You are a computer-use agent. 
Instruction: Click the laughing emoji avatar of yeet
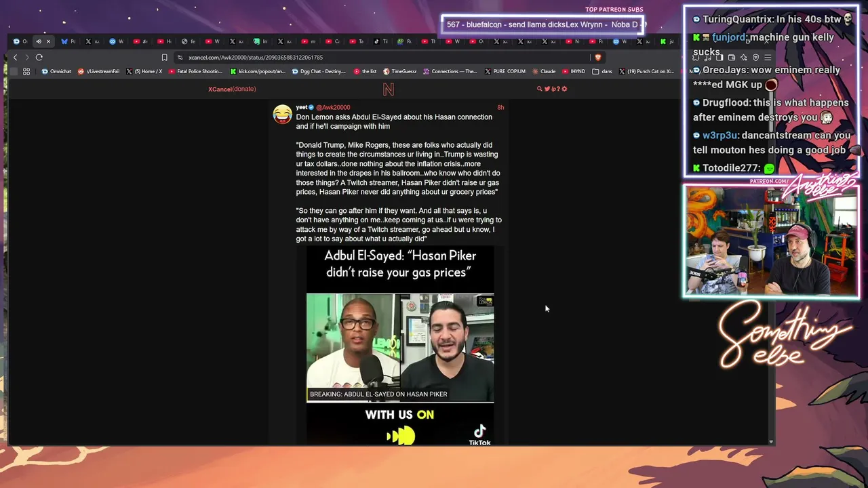283,114
